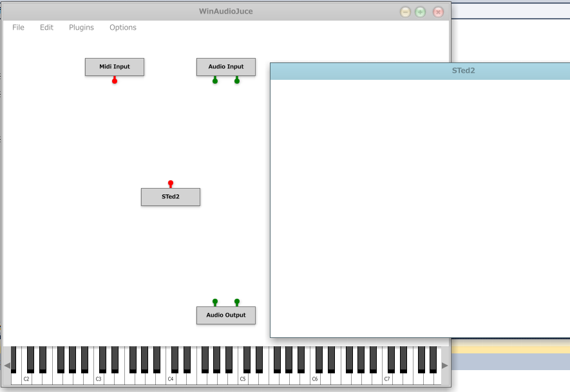Select the STed2 plugin node
Viewport: 570px width, 392px height.
[x=171, y=197]
